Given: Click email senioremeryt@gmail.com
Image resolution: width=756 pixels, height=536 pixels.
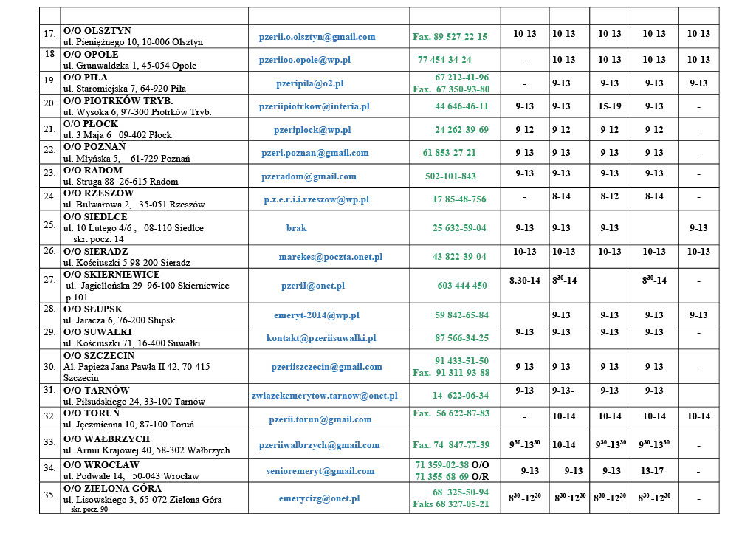Looking at the screenshot, I should pos(320,472).
